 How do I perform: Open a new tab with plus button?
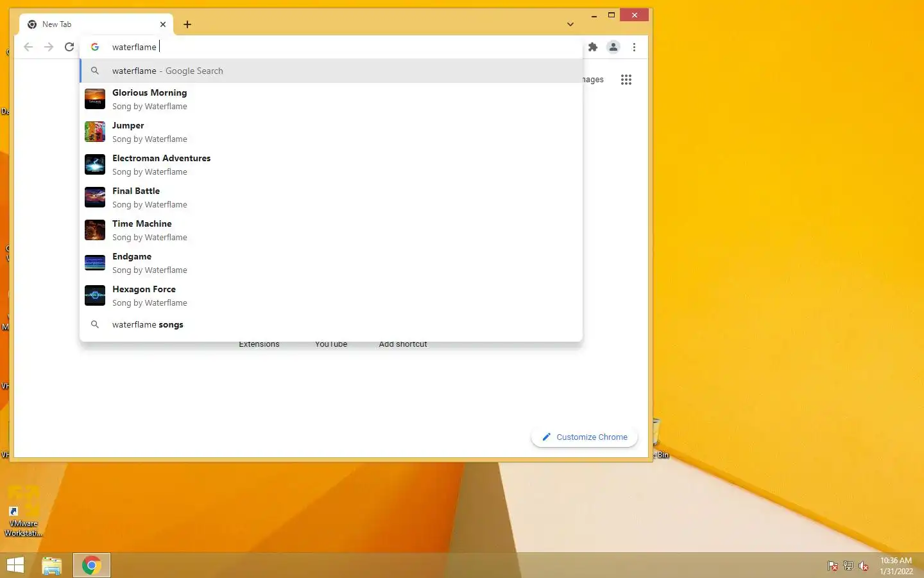[x=187, y=24]
